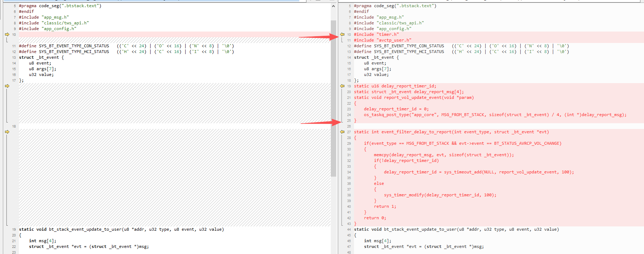The image size is (644, 254).
Task: Click 'static u16 delay_report_timer_id;' in right pane
Action: (x=395, y=86)
